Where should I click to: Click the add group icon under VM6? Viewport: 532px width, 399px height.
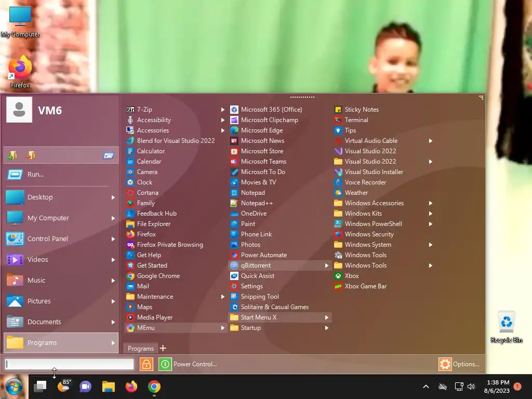[x=12, y=155]
